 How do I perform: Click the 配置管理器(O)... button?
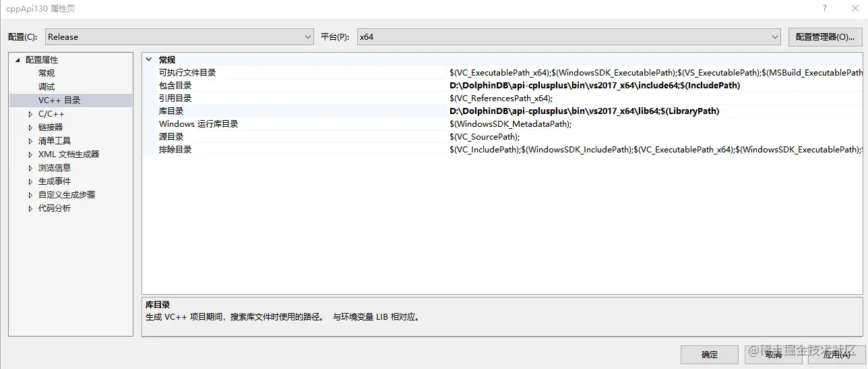825,36
